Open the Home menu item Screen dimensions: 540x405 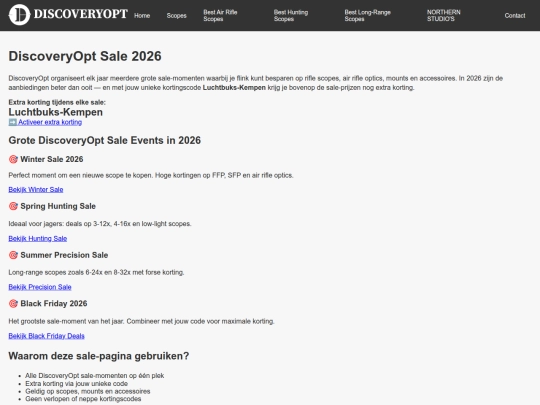pos(142,15)
